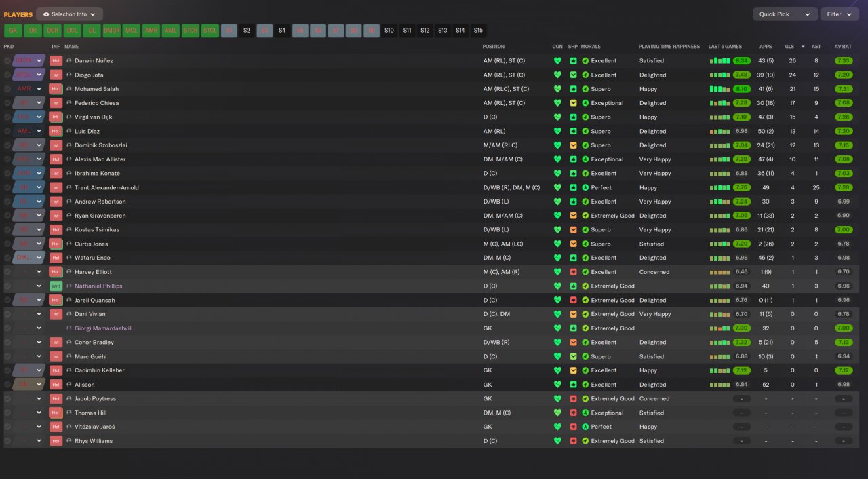Viewport: 868px width, 479px height.
Task: Toggle picked tick for Jacob Poytress
Action: tap(7, 399)
